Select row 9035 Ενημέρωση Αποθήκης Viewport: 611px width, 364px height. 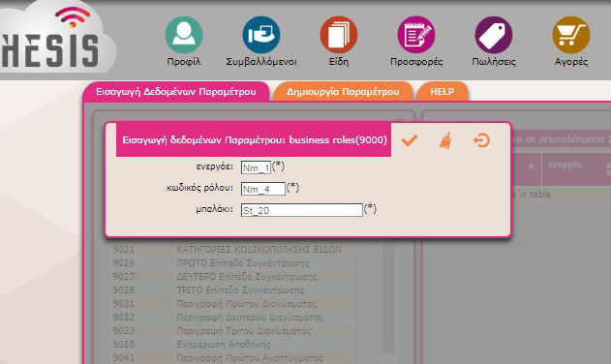pos(231,345)
